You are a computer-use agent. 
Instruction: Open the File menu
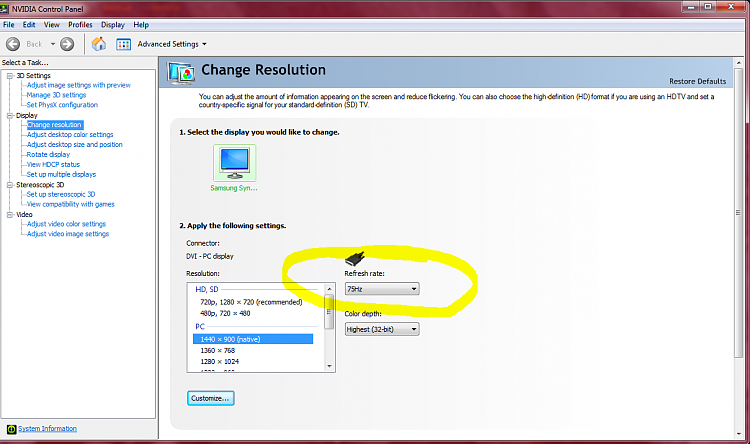pyautogui.click(x=9, y=25)
